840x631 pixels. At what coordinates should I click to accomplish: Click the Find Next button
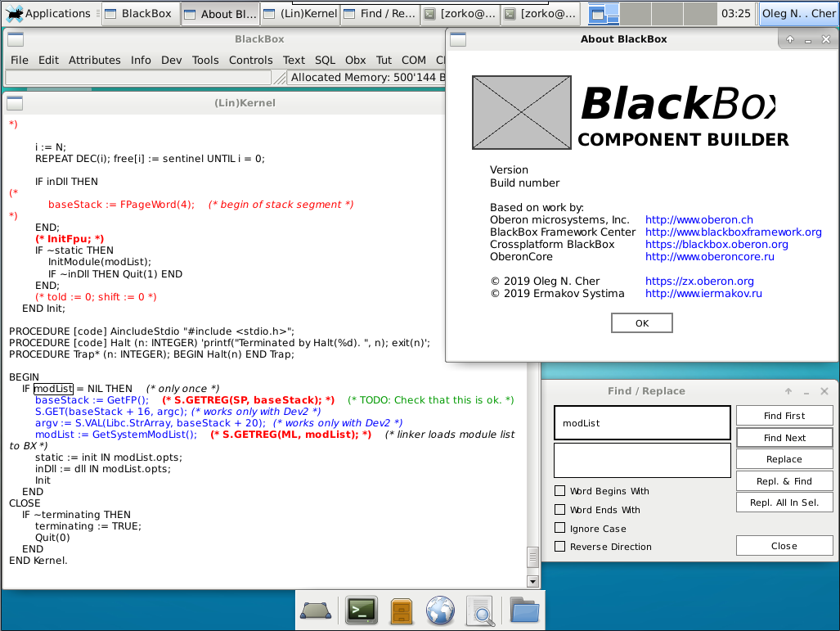784,438
